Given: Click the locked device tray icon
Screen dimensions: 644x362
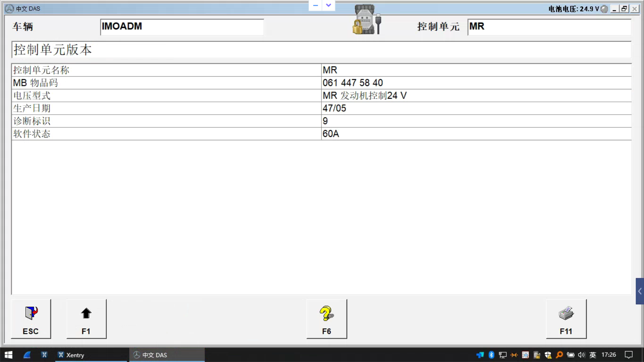Looking at the screenshot, I should tap(536, 355).
